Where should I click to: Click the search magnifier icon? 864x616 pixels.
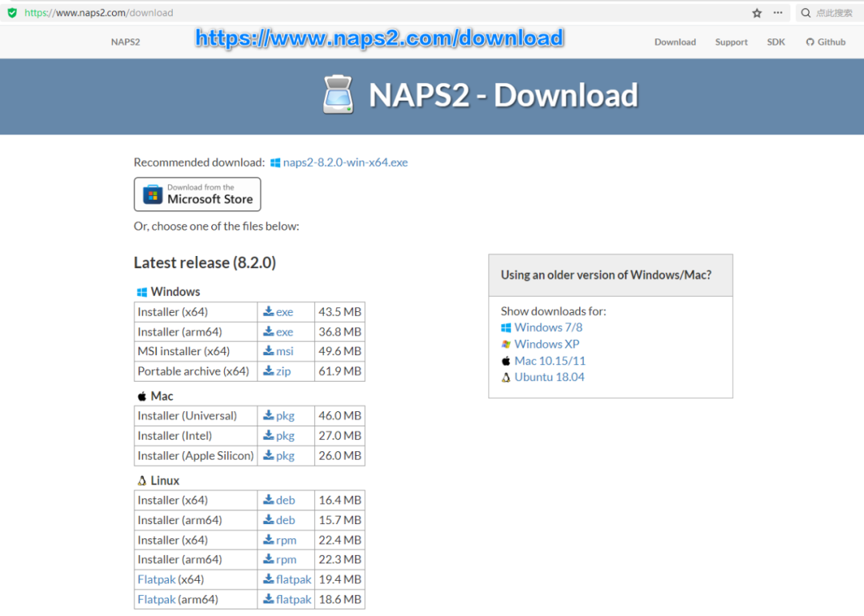click(x=806, y=13)
